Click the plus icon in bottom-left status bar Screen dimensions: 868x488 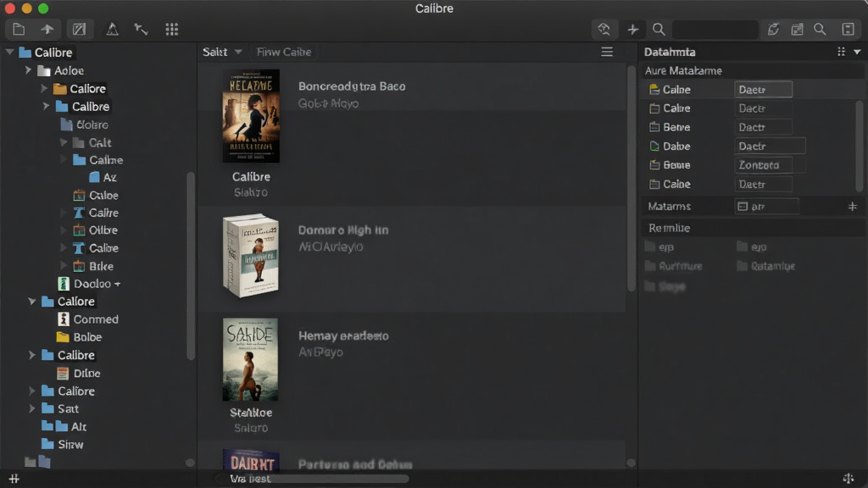point(14,480)
